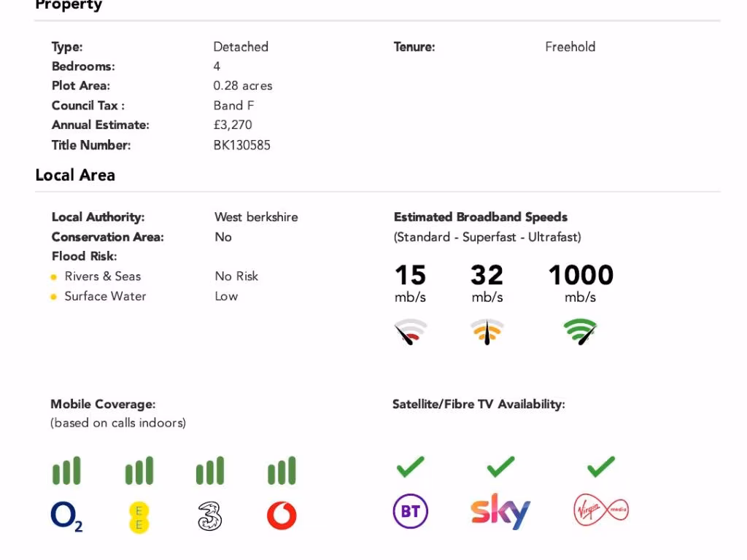Screen dimensions: 747x560
Task: Click the green Ultrafast wifi gauge icon
Action: [580, 332]
